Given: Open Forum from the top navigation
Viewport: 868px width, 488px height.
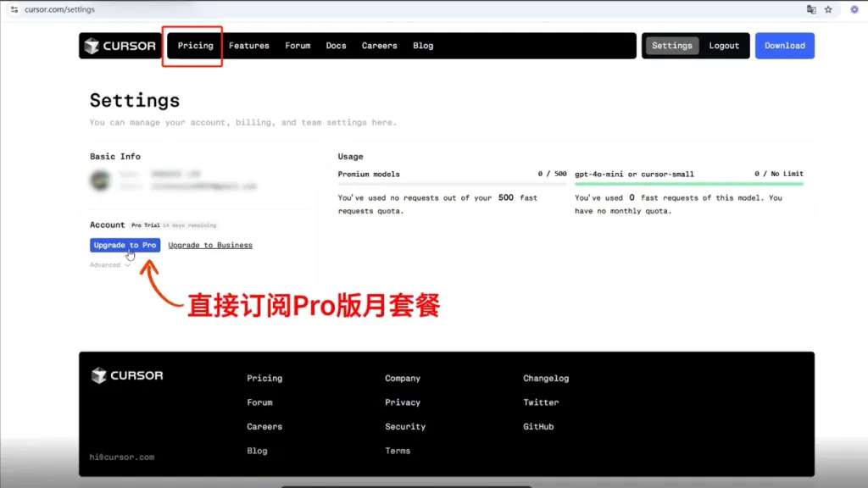Looking at the screenshot, I should 298,46.
